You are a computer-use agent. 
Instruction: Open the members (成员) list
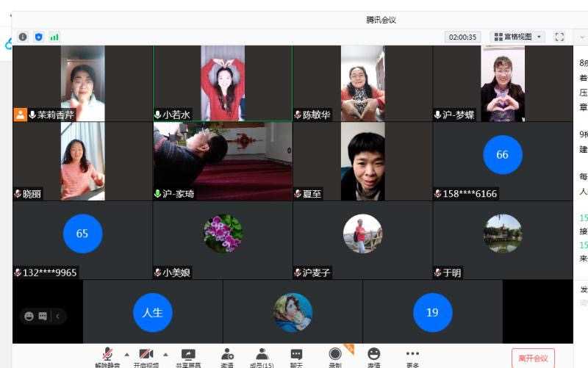click(x=262, y=356)
